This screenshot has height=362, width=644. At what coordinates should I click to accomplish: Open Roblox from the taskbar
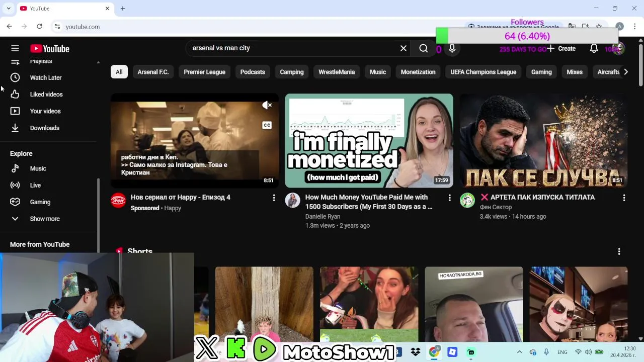452,352
